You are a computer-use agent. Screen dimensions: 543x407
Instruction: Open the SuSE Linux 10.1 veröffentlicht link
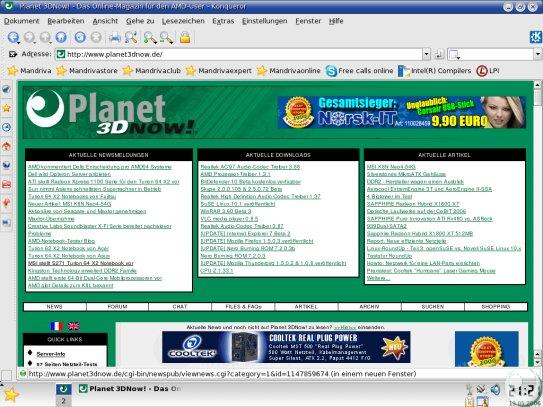click(x=238, y=204)
